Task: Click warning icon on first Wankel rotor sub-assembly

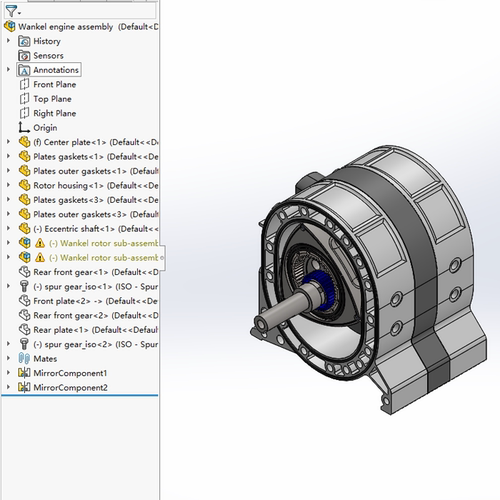Action: [x=40, y=243]
